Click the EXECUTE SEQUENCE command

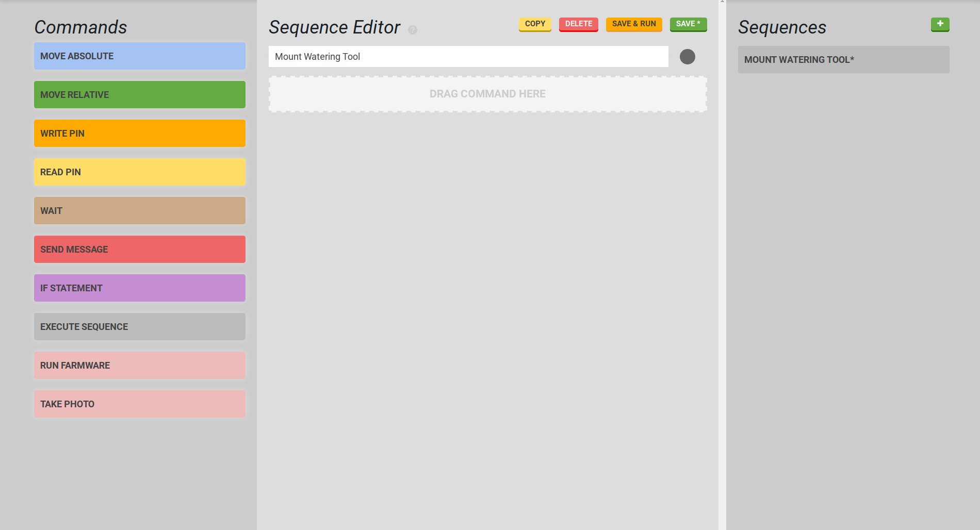coord(140,327)
